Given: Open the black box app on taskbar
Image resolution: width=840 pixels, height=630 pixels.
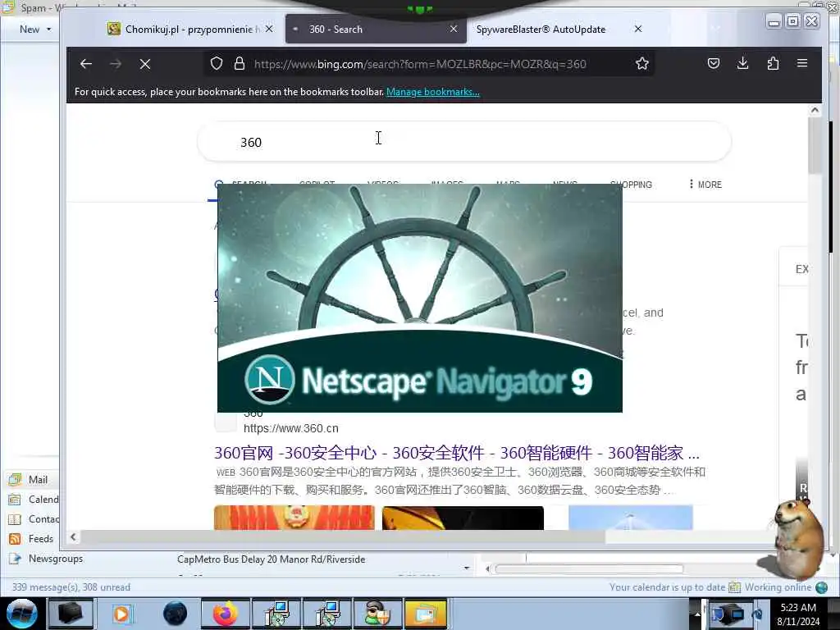Looking at the screenshot, I should point(71,614).
